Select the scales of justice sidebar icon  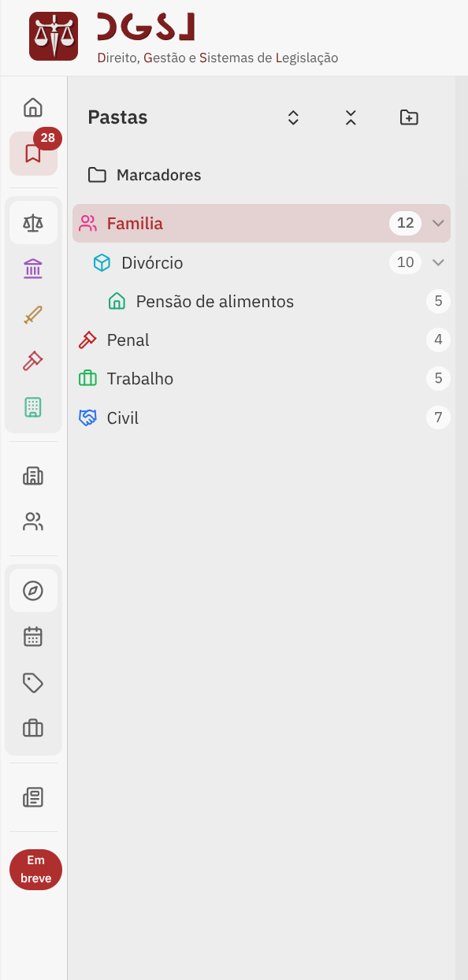(33, 223)
